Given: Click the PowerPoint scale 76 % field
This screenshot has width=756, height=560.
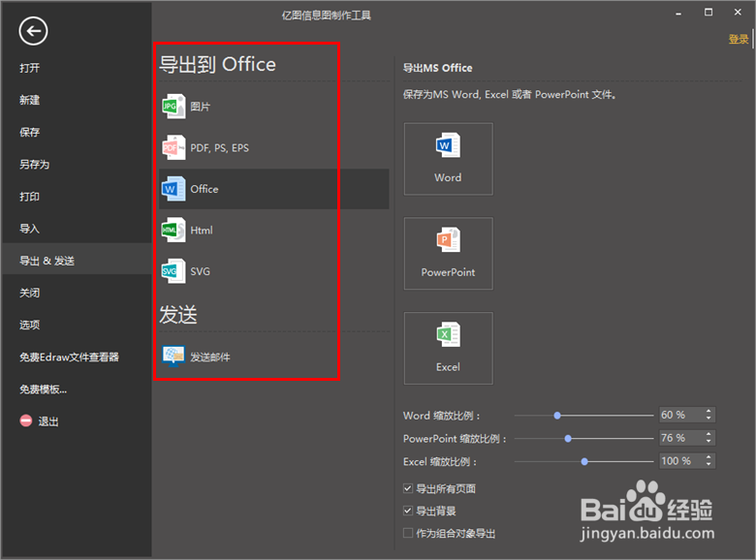Looking at the screenshot, I should [x=680, y=438].
